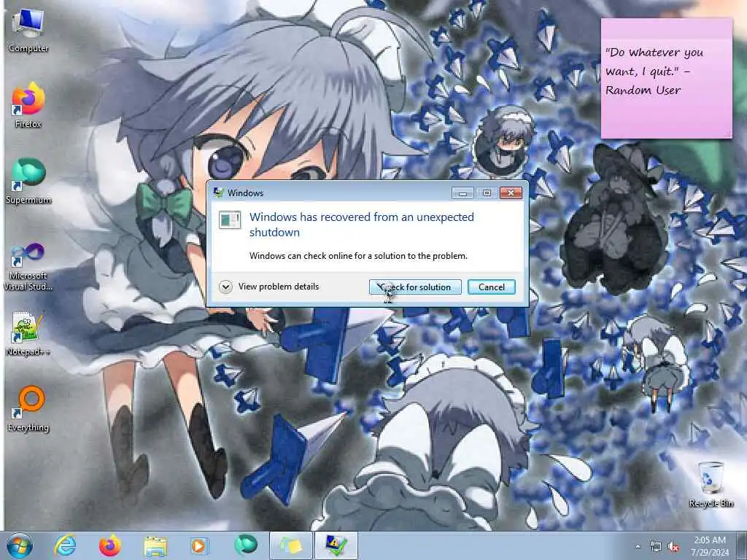This screenshot has width=747, height=560.
Task: Select the Recycle Bin icon
Action: coord(711,484)
